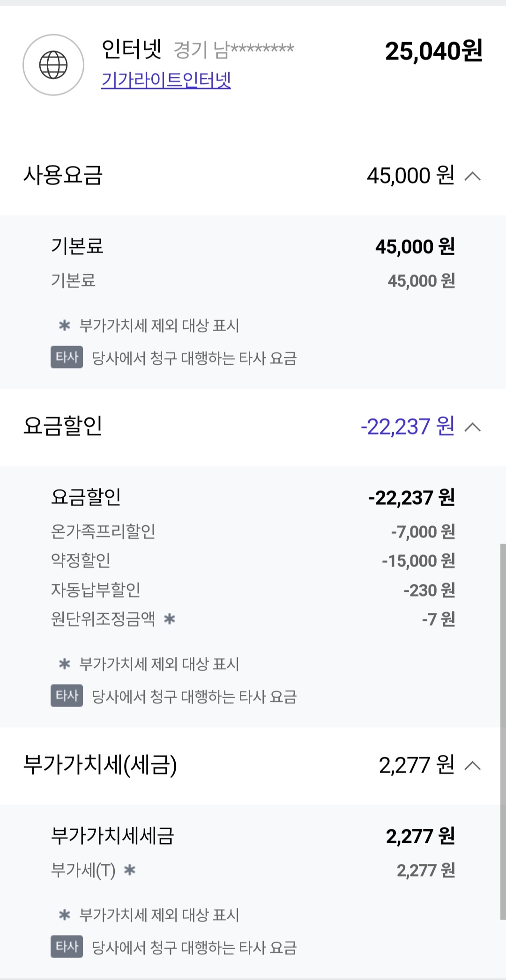Click the -22,237 원 discount total in purple
This screenshot has width=506, height=980.
pos(407,427)
